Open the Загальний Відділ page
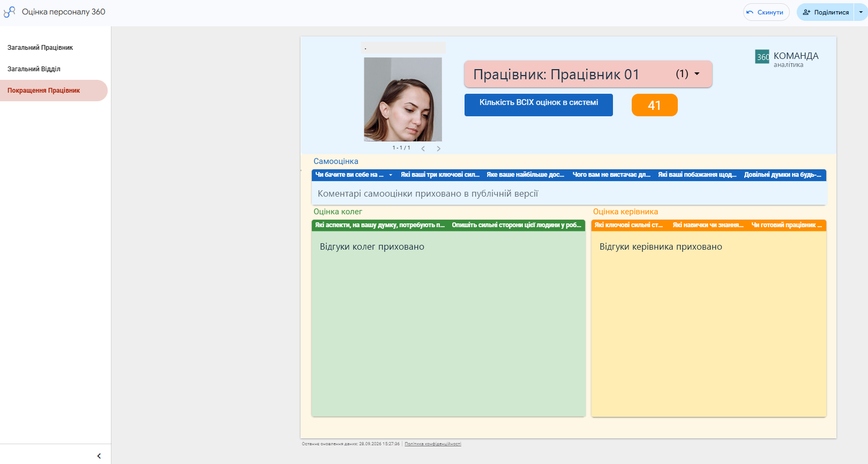 click(34, 69)
